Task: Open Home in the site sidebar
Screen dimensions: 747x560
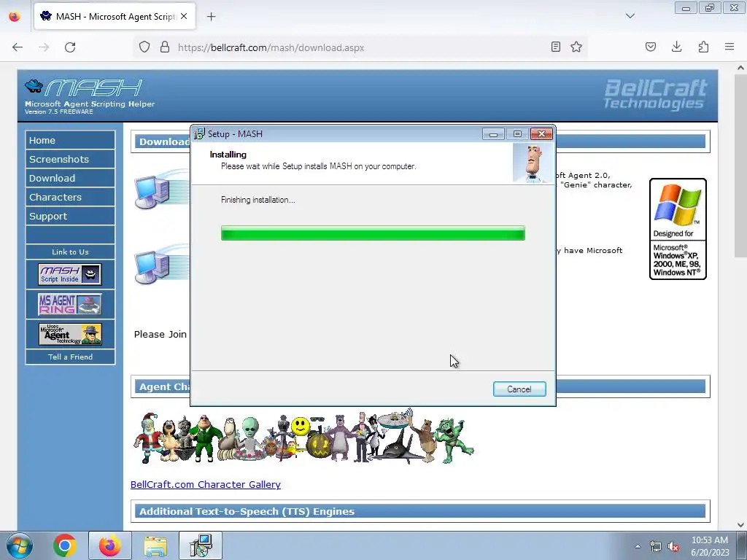Action: (x=70, y=140)
